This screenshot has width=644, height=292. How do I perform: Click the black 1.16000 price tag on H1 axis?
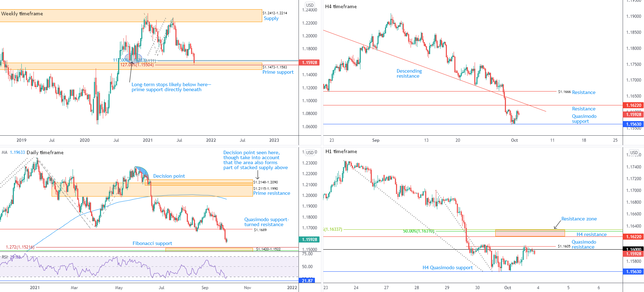[x=634, y=249]
